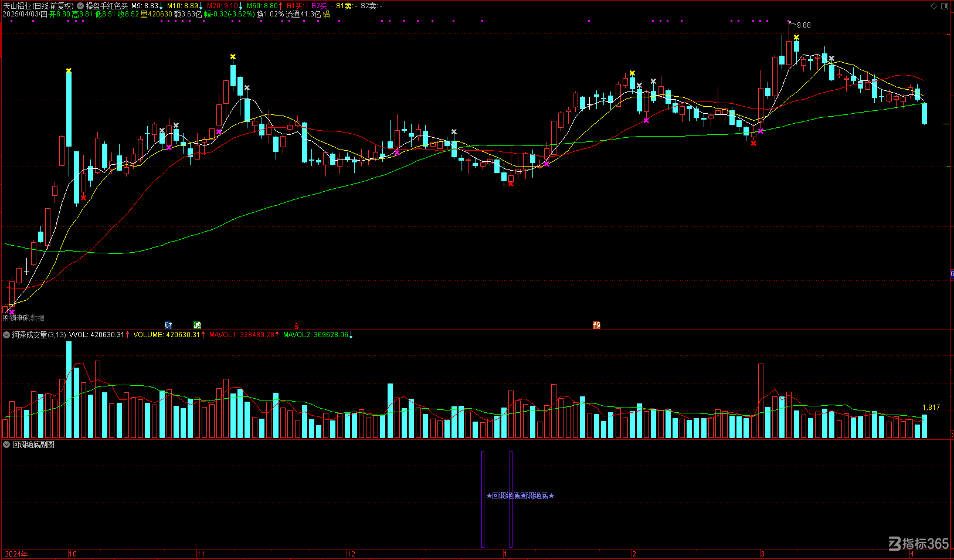Click the 流通41.3亿 float value
The image size is (954, 560).
[x=303, y=14]
